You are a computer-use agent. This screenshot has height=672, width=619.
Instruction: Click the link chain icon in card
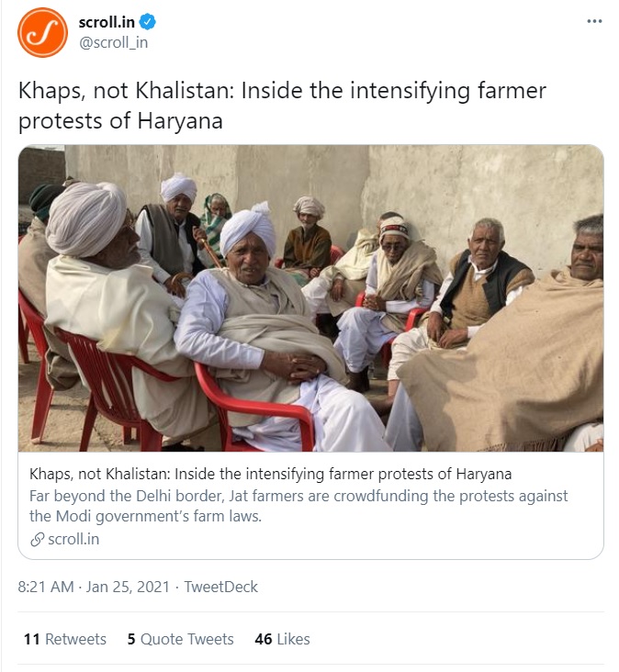click(37, 540)
